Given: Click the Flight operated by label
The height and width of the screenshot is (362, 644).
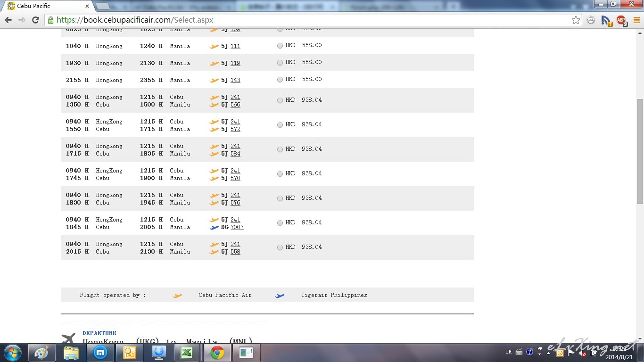Looking at the screenshot, I should pyautogui.click(x=113, y=295).
